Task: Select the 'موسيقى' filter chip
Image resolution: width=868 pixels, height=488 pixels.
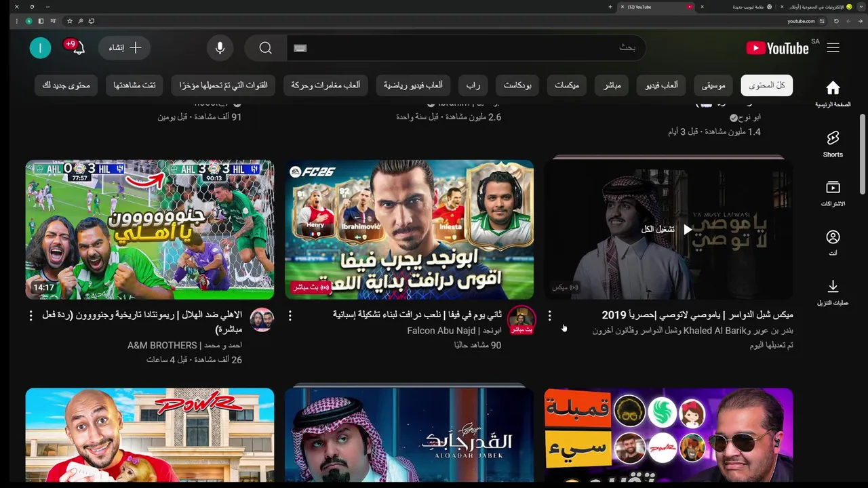Action: pyautogui.click(x=713, y=85)
